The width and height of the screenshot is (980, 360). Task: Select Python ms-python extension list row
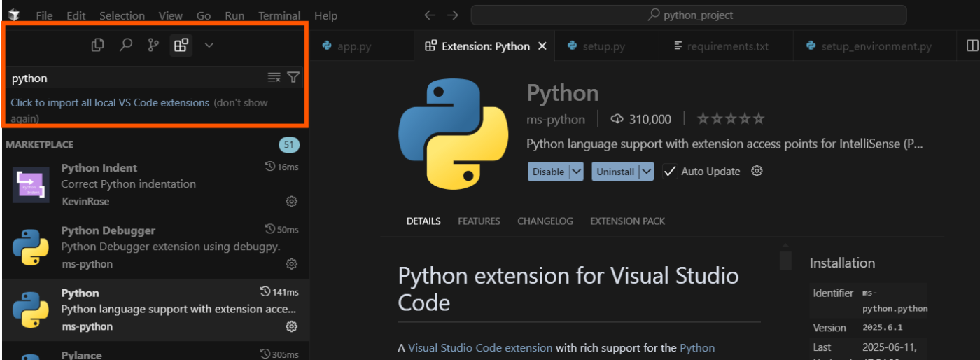pos(155,310)
